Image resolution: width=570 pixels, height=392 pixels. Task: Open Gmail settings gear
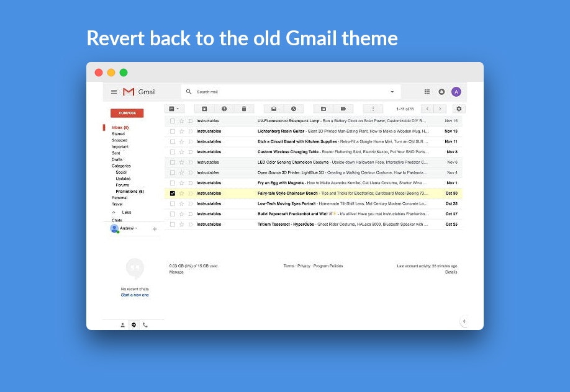(x=458, y=109)
